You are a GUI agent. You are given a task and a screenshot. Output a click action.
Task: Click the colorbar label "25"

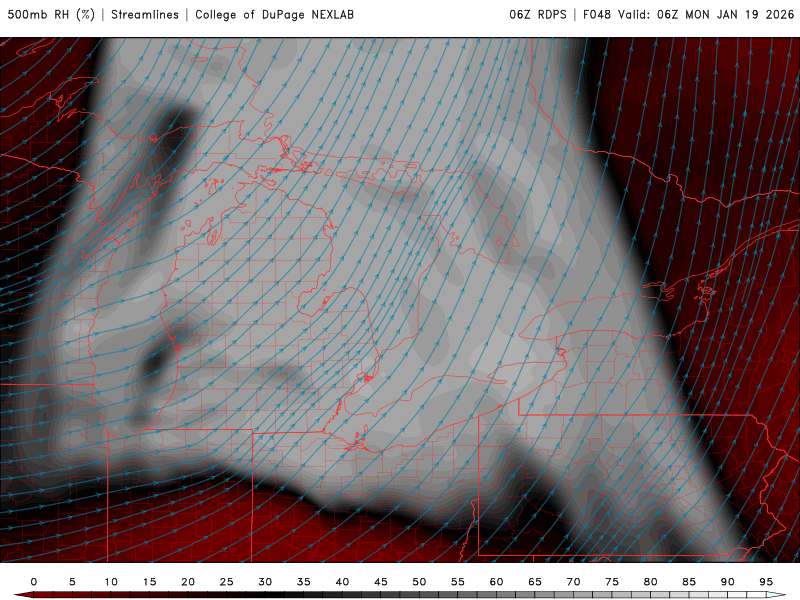[x=227, y=582]
